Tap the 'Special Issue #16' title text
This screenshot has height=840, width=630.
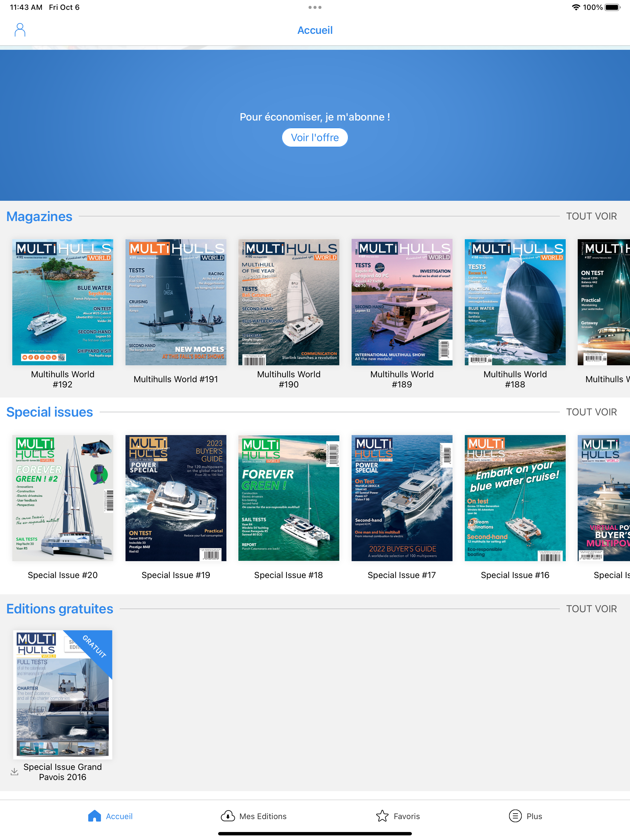(515, 575)
